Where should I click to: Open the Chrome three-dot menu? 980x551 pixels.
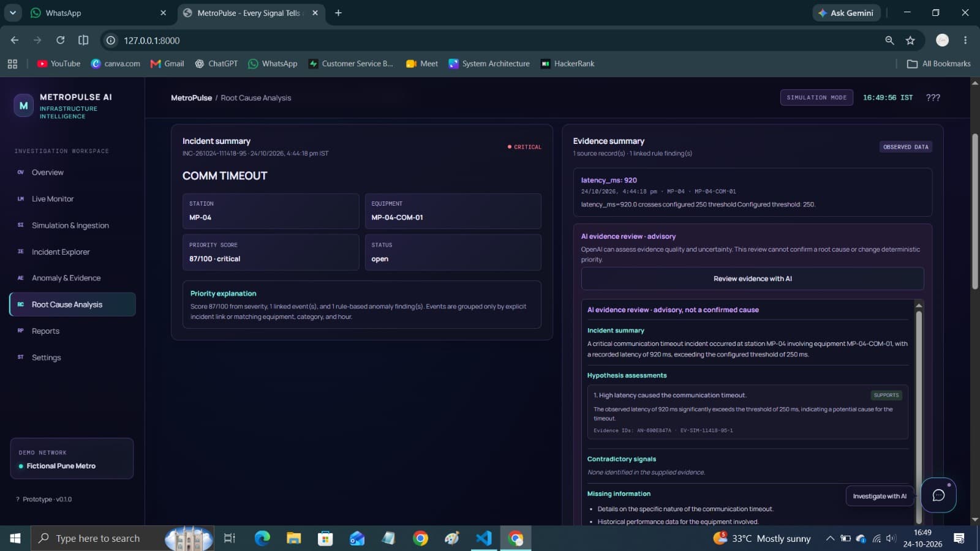pyautogui.click(x=965, y=40)
